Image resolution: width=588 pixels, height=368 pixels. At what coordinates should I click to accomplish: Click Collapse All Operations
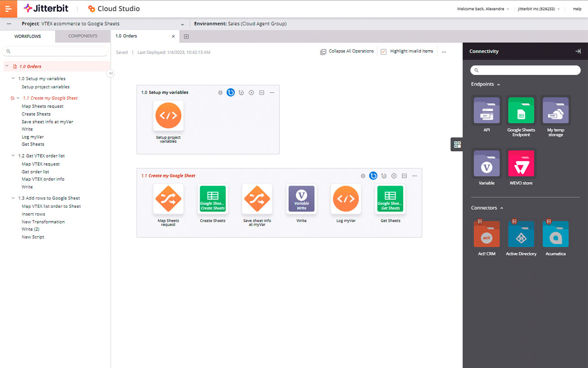pyautogui.click(x=347, y=52)
